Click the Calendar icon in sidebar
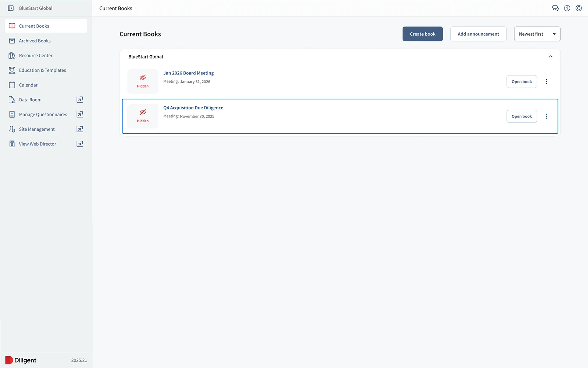588x368 pixels. point(12,85)
